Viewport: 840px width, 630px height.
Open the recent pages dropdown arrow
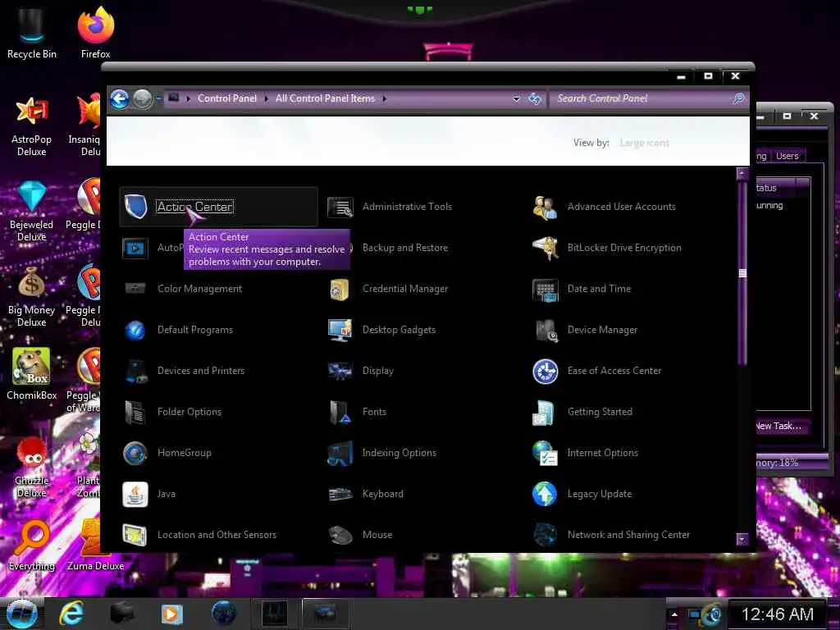(x=158, y=99)
